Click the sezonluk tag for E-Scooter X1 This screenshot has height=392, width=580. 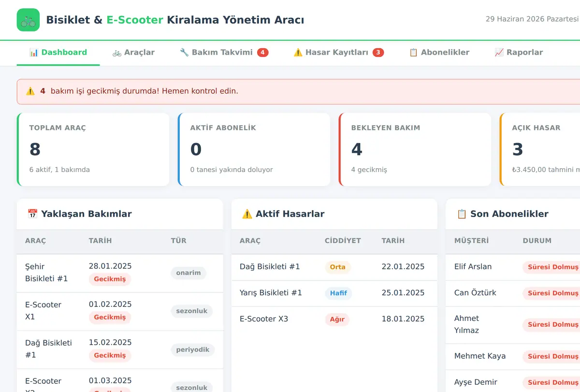coord(191,311)
